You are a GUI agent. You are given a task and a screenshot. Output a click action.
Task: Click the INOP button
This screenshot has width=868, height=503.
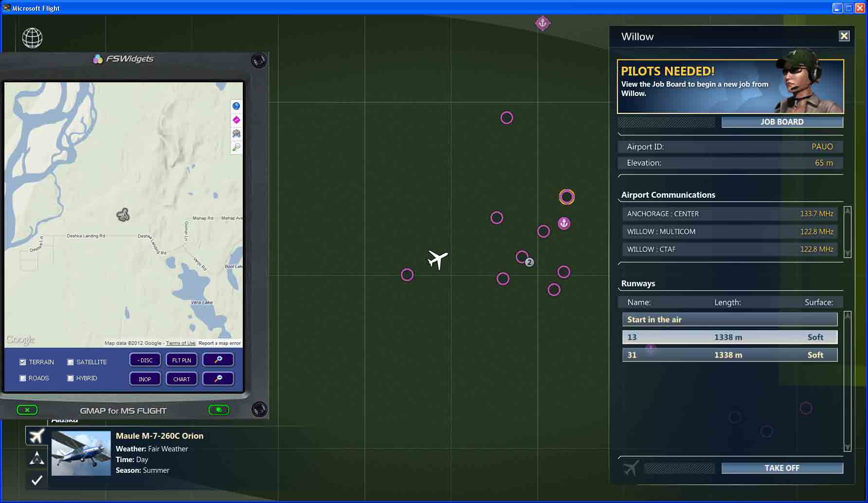[145, 379]
